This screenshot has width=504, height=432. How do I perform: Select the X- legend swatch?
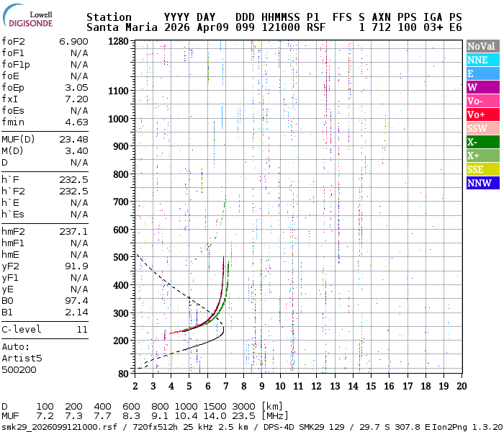tap(483, 142)
